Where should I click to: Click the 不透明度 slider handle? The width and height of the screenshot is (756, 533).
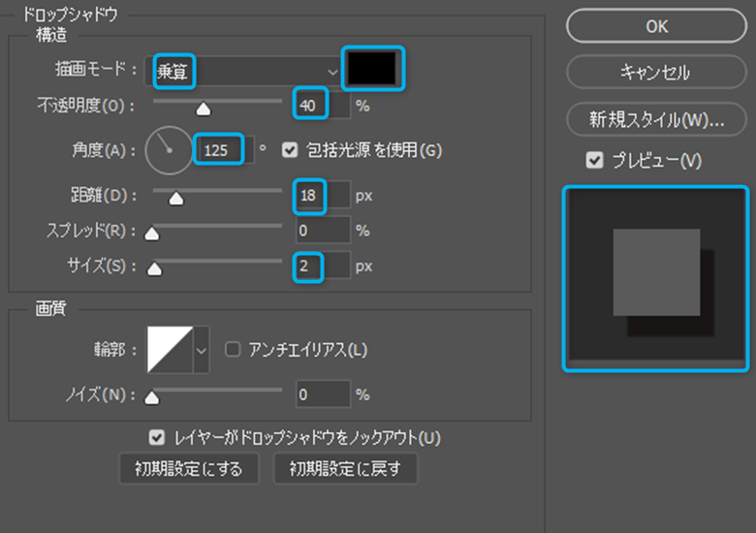click(203, 110)
